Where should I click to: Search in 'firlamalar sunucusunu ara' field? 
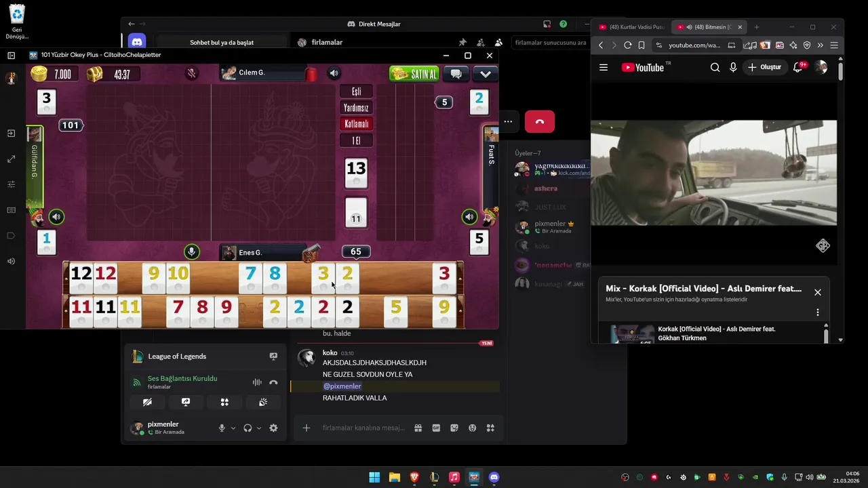tap(551, 42)
